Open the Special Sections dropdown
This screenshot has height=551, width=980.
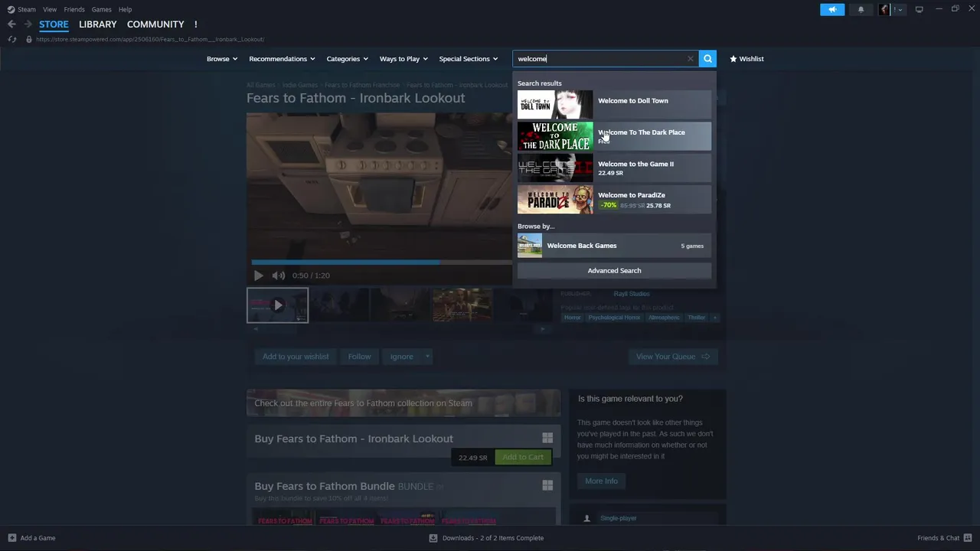469,58
